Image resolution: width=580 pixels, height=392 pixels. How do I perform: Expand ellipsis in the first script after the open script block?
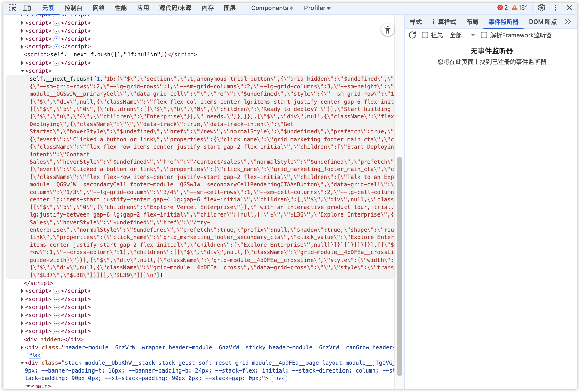tap(56, 291)
